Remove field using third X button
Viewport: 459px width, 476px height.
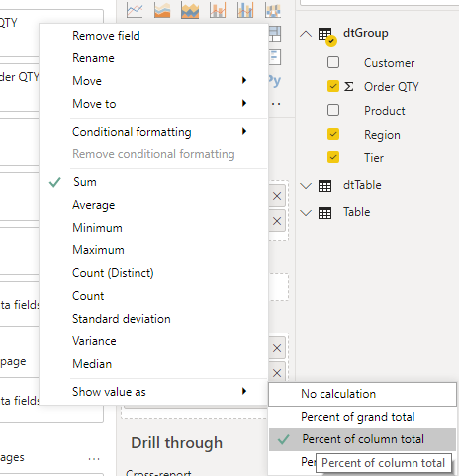click(277, 348)
